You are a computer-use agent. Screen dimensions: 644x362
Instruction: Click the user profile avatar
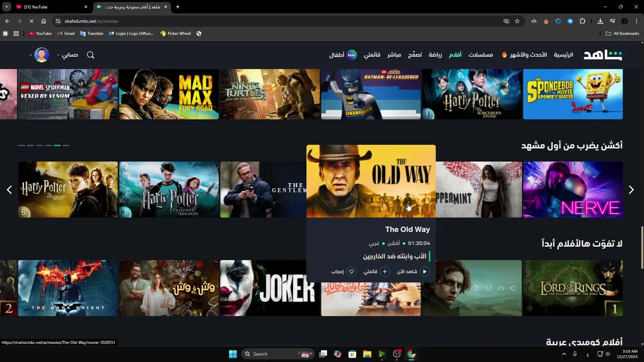coord(42,55)
